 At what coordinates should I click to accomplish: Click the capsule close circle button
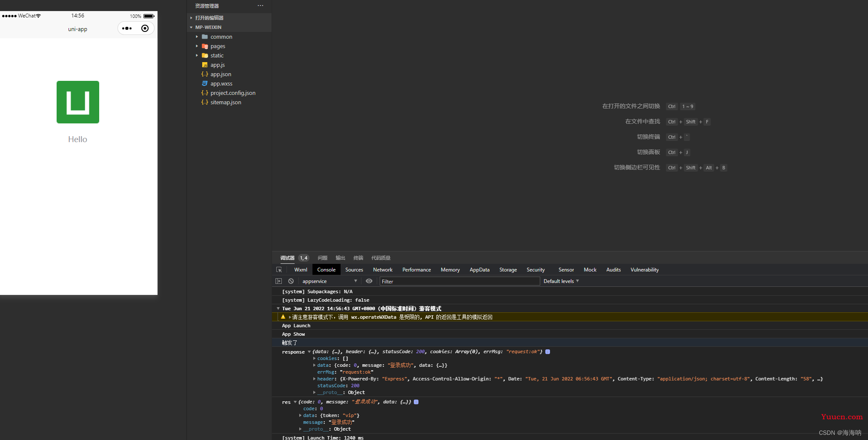(x=145, y=29)
